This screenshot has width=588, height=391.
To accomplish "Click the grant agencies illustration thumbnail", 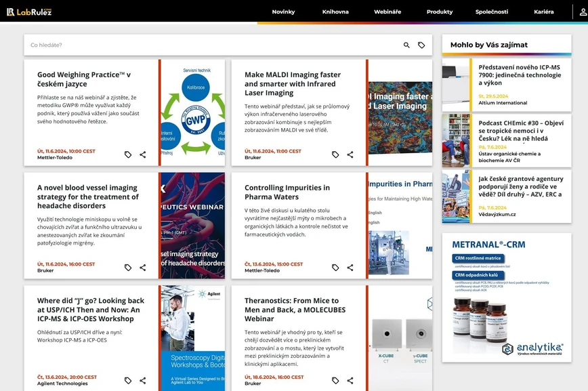I will point(456,197).
